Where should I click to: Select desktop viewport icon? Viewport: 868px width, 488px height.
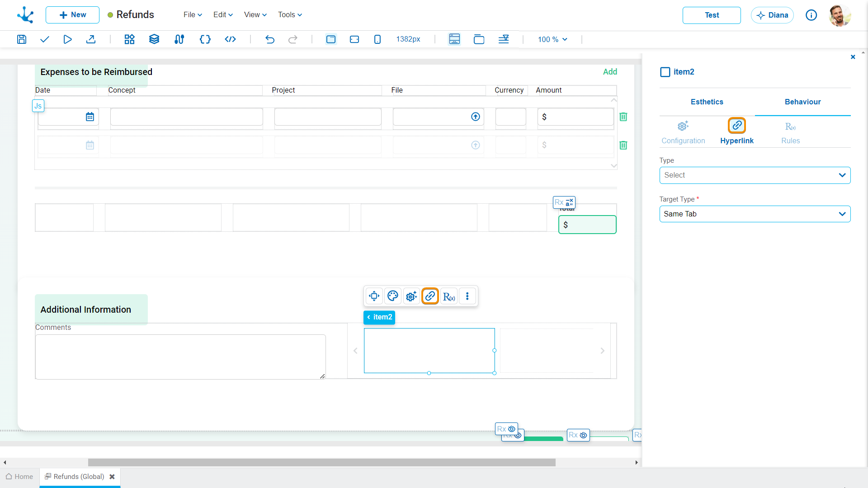click(x=331, y=39)
